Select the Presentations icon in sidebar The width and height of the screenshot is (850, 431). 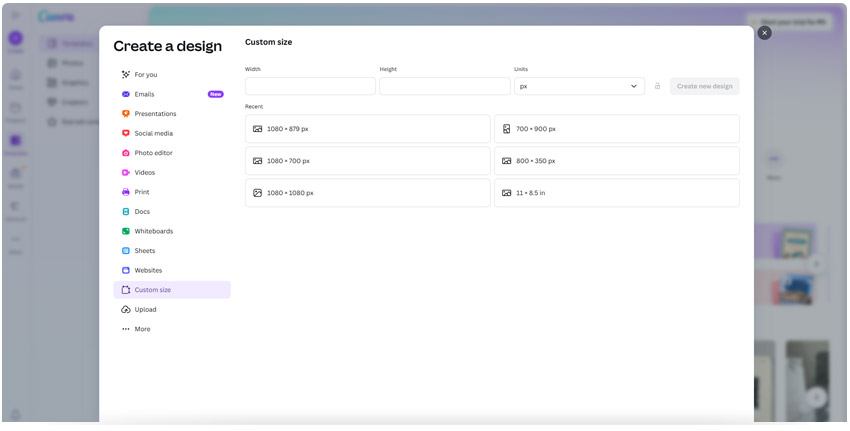click(126, 114)
